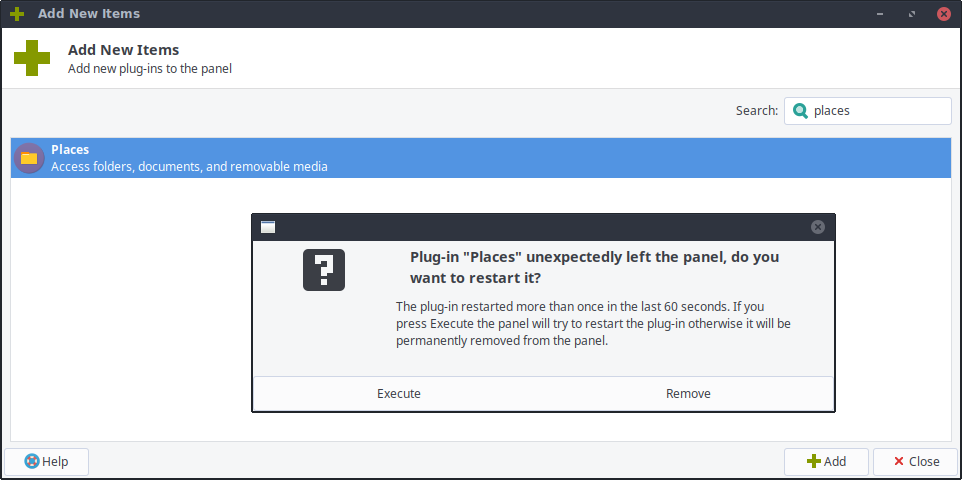Click the Help button label
Viewport: 962px width, 480px height.
[56, 462]
